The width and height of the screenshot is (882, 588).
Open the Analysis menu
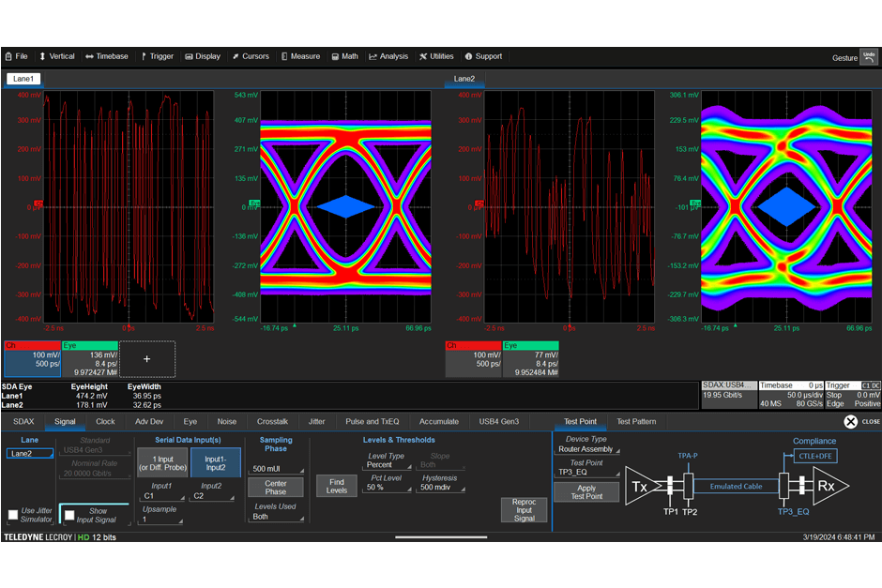click(388, 56)
